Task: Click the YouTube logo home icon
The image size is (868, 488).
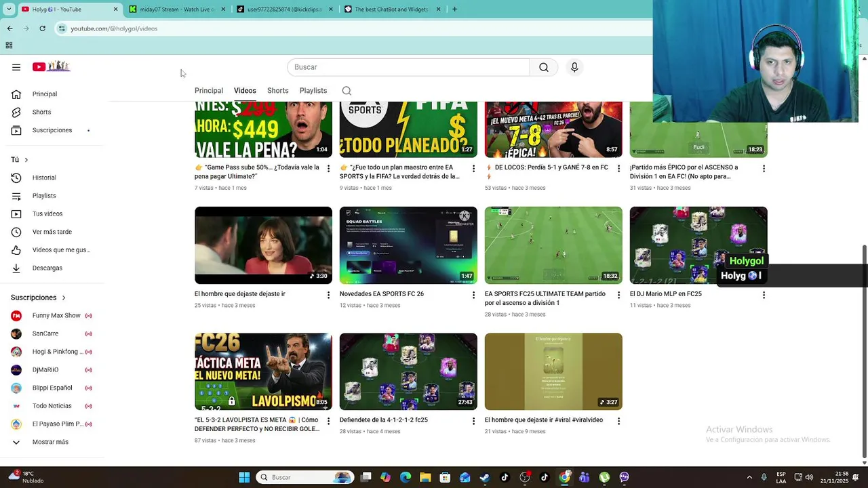Action: click(52, 66)
